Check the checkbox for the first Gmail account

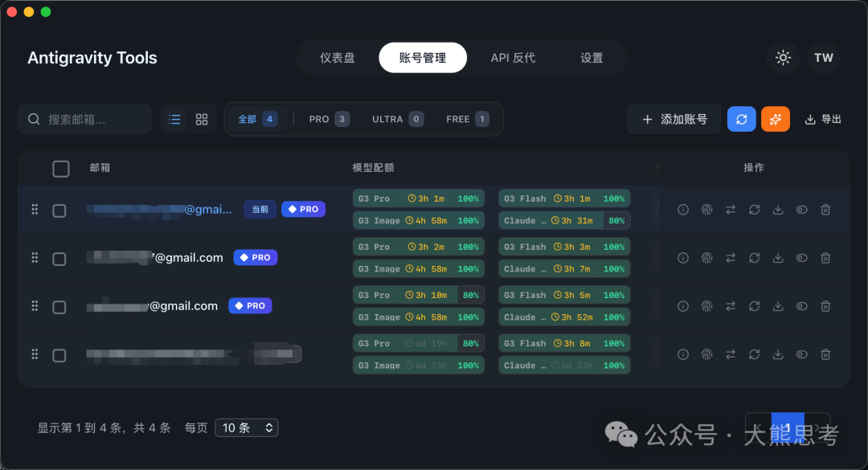point(59,210)
